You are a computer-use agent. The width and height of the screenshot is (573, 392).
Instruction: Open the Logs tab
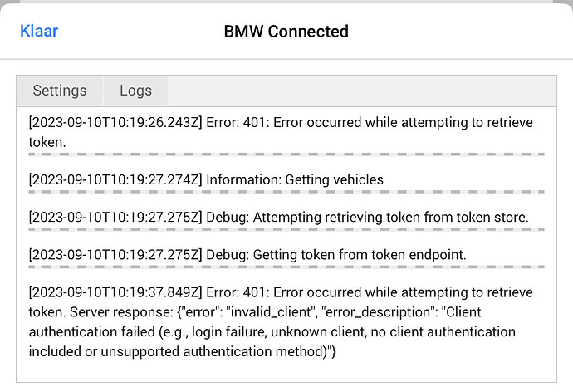[135, 91]
